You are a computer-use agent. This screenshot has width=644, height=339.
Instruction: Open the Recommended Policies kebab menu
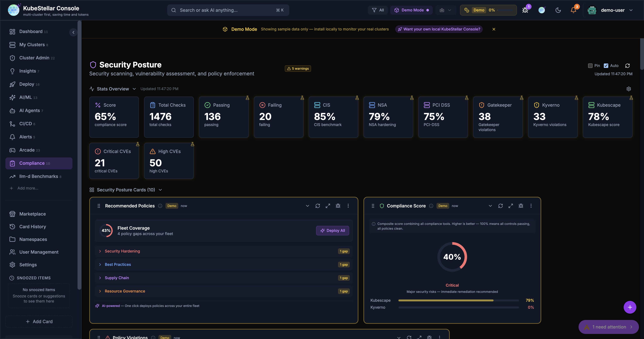click(x=348, y=206)
